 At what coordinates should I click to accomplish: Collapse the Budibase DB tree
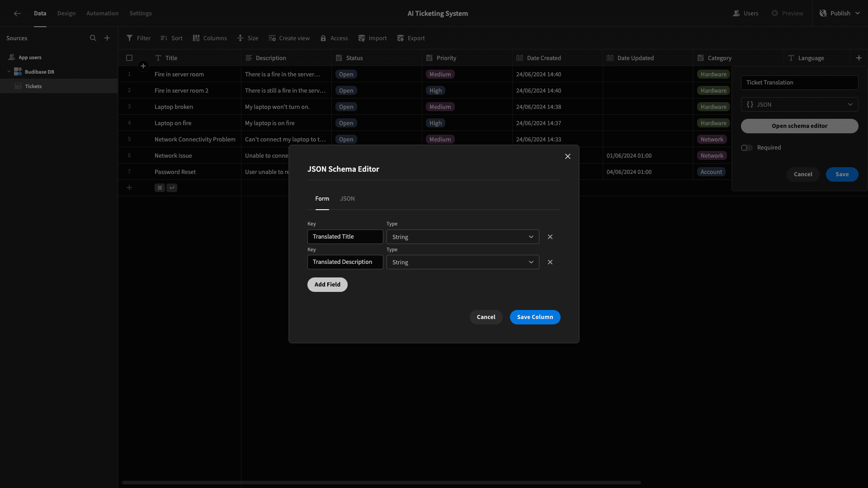(9, 72)
